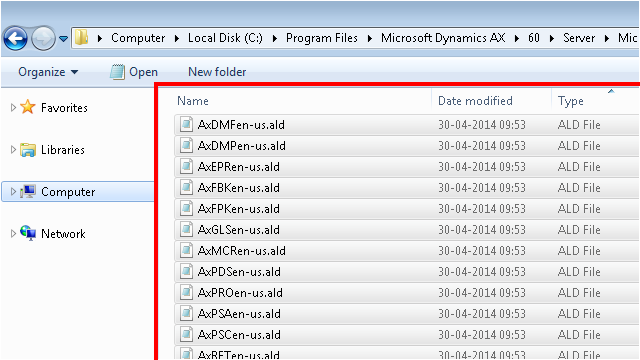Screen dimensions: 640x360
Task: Click New folder in the toolbar
Action: 217,72
